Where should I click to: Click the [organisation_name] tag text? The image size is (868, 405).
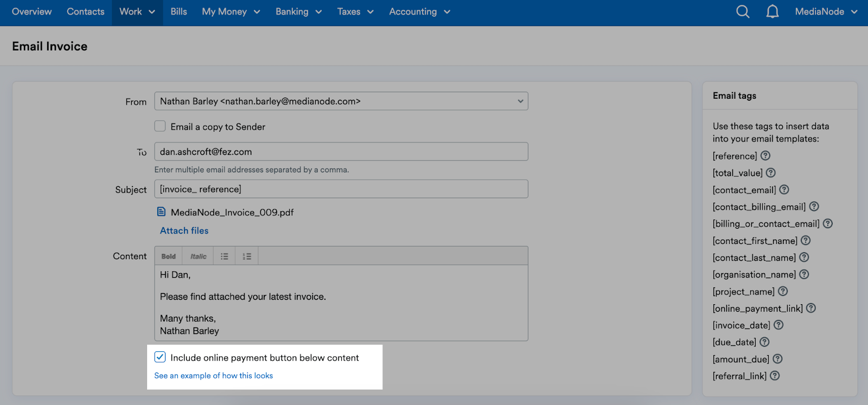(755, 275)
